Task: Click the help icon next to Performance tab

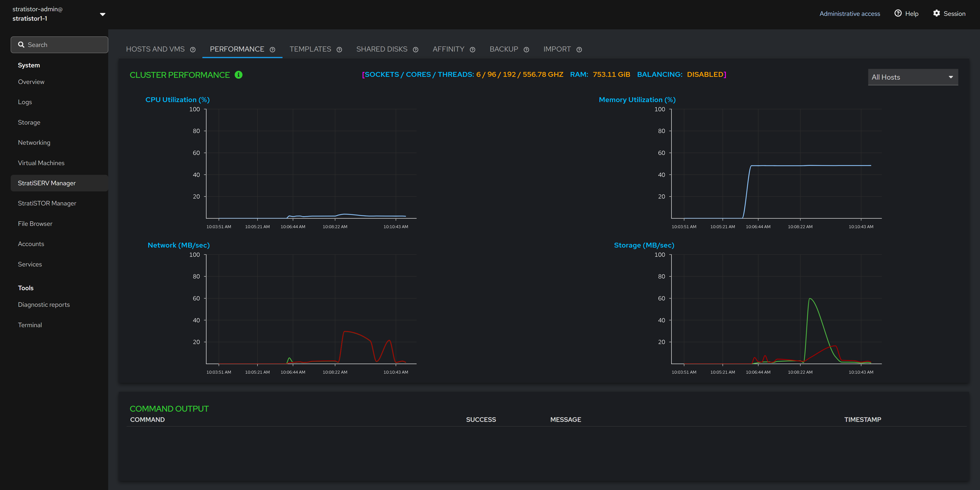Action: pos(272,50)
